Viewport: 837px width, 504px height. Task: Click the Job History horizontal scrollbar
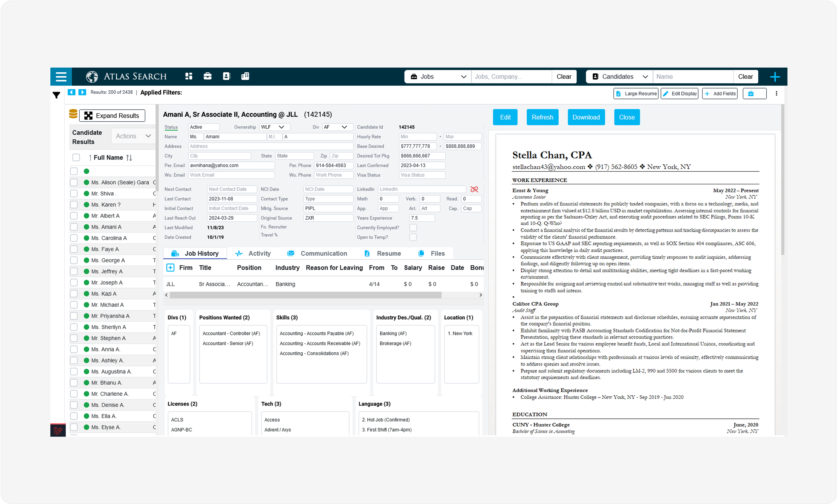pos(305,295)
